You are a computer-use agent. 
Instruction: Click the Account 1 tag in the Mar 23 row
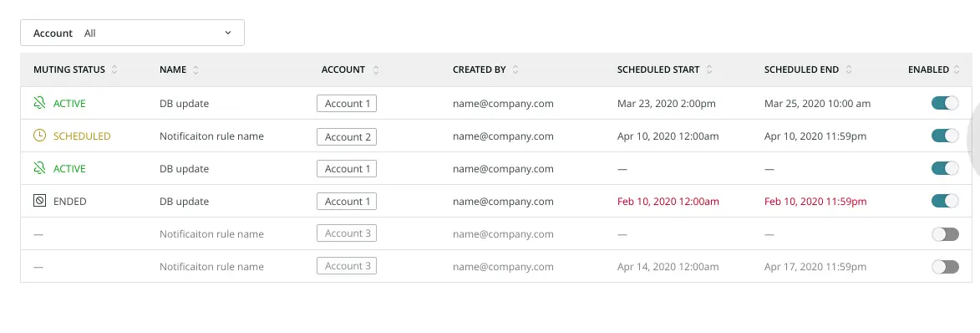click(347, 103)
